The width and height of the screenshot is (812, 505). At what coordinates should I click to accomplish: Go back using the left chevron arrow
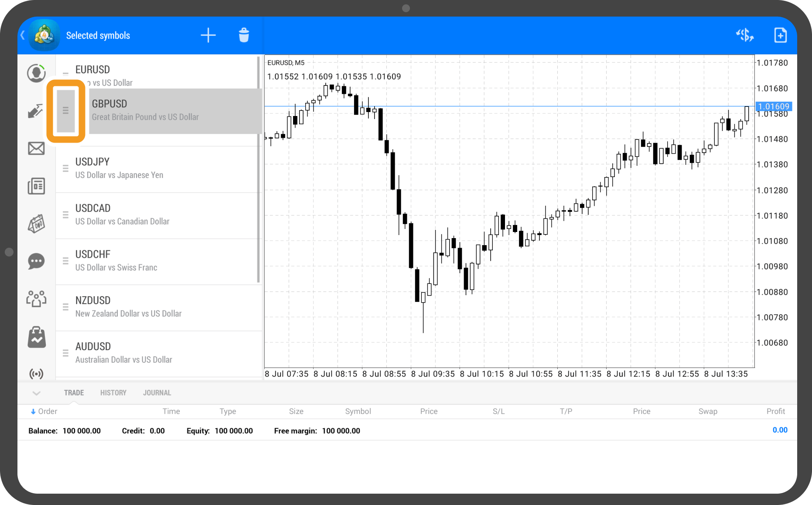pos(23,35)
